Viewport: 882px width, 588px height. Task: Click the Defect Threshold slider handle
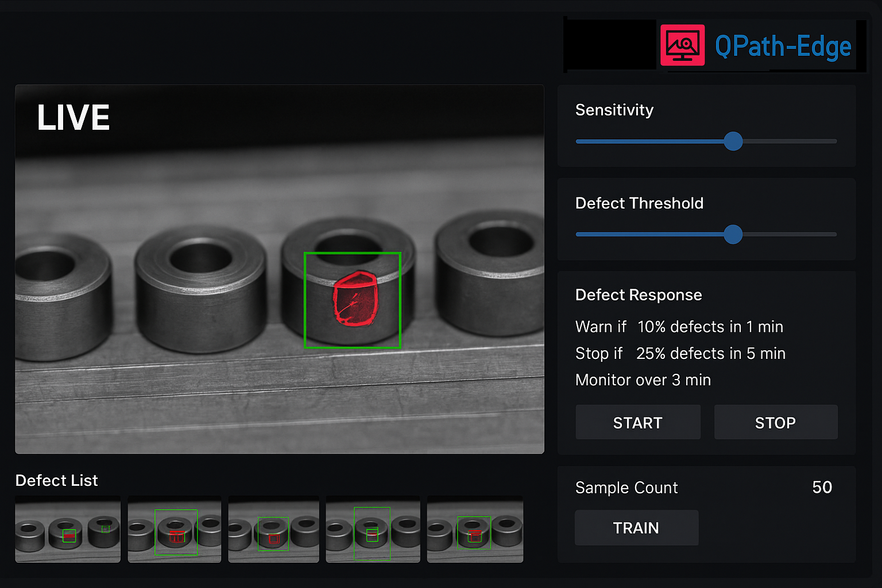[x=733, y=234]
